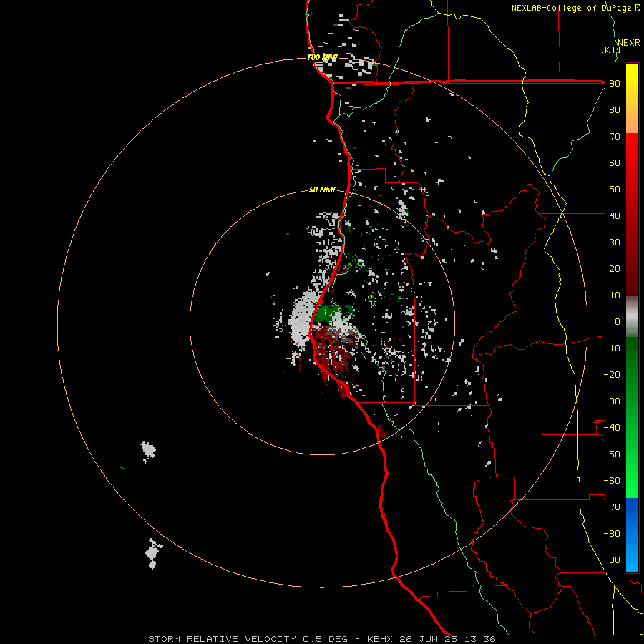
Task: Click the 100 NMI range ring label
Action: [x=322, y=57]
